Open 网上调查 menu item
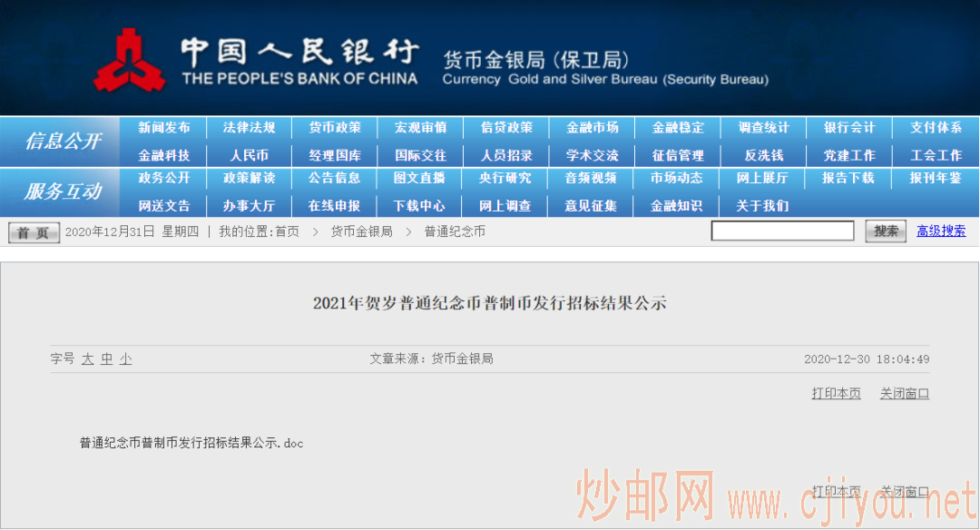Screen dimensions: 980x530 pyautogui.click(x=505, y=206)
